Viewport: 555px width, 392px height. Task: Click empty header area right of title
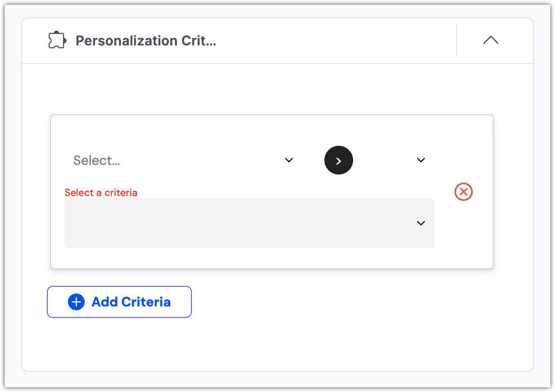335,41
